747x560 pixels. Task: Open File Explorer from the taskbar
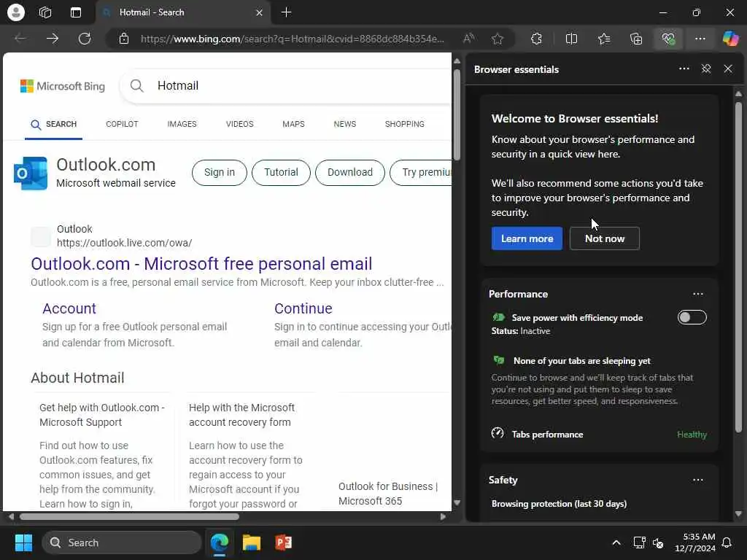click(252, 542)
